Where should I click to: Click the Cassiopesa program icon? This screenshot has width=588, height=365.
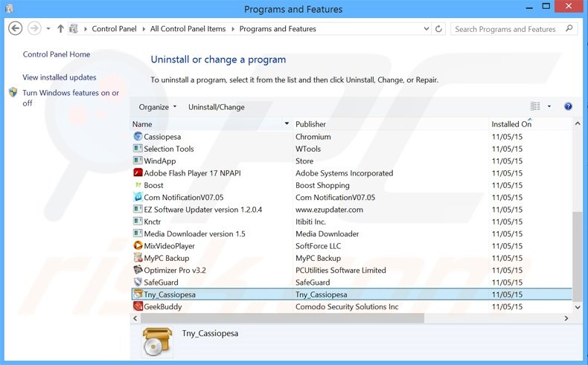(x=138, y=137)
